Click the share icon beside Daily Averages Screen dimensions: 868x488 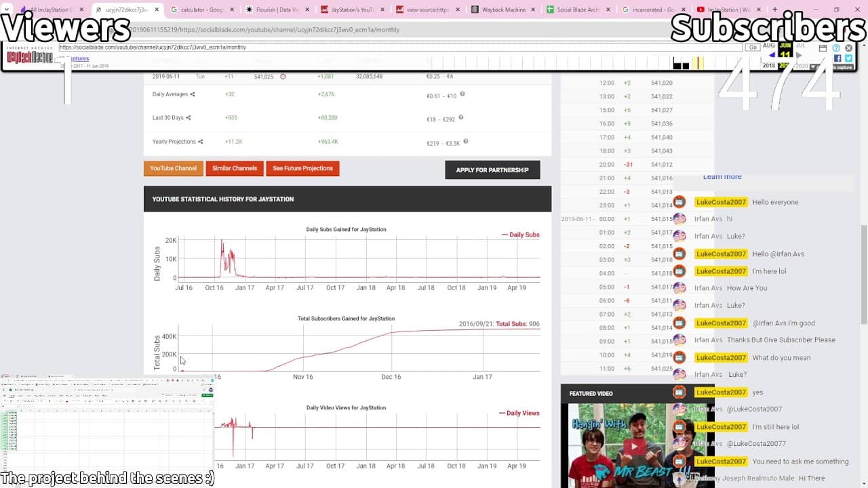click(x=192, y=95)
